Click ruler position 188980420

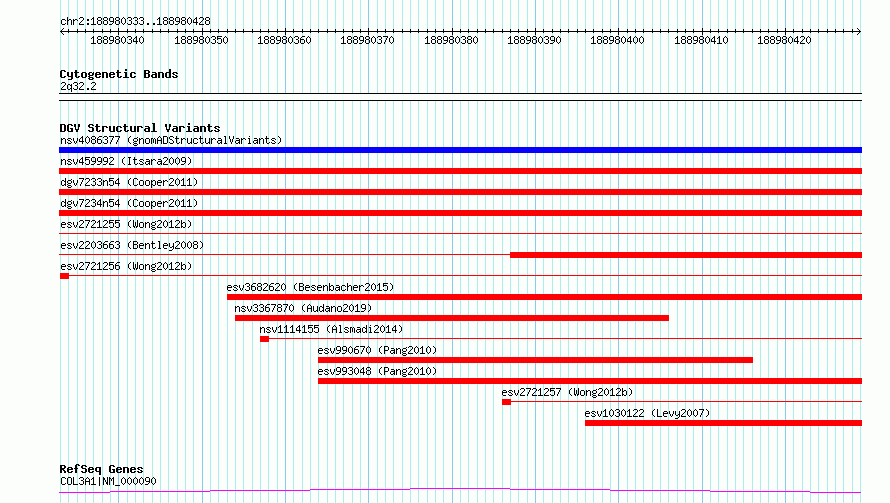(x=784, y=40)
